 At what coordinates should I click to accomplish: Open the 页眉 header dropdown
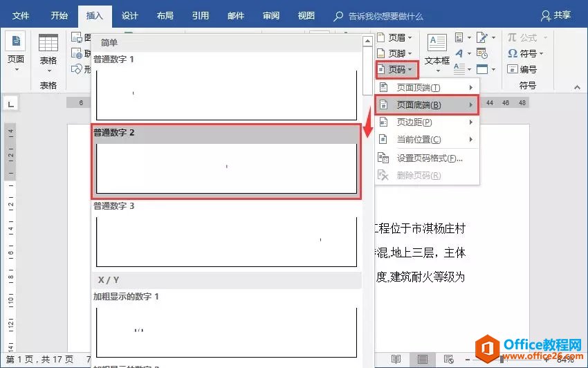point(395,37)
